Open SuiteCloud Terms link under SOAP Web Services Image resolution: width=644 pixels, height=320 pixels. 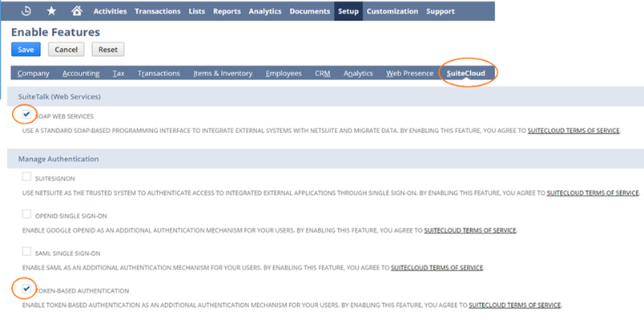coord(574,131)
